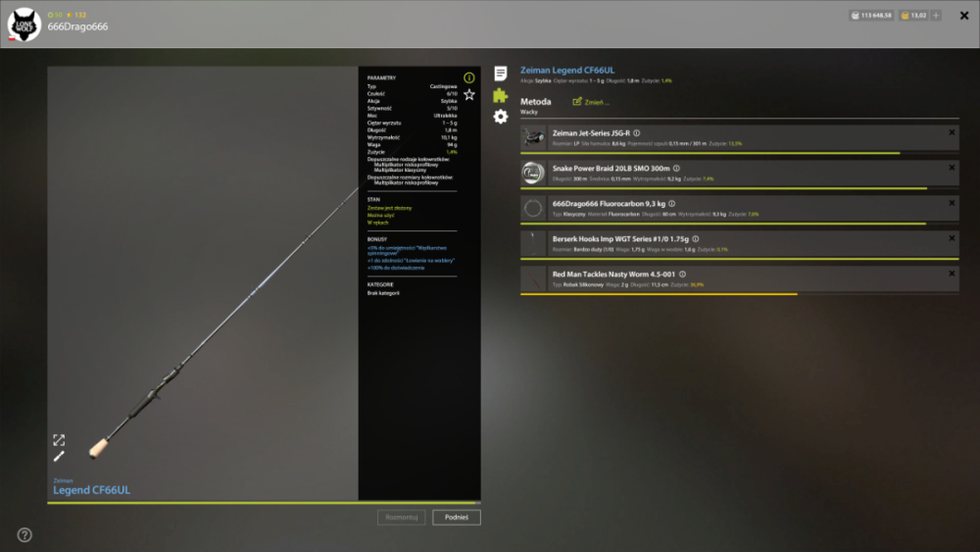Open the description notes icon

(500, 74)
